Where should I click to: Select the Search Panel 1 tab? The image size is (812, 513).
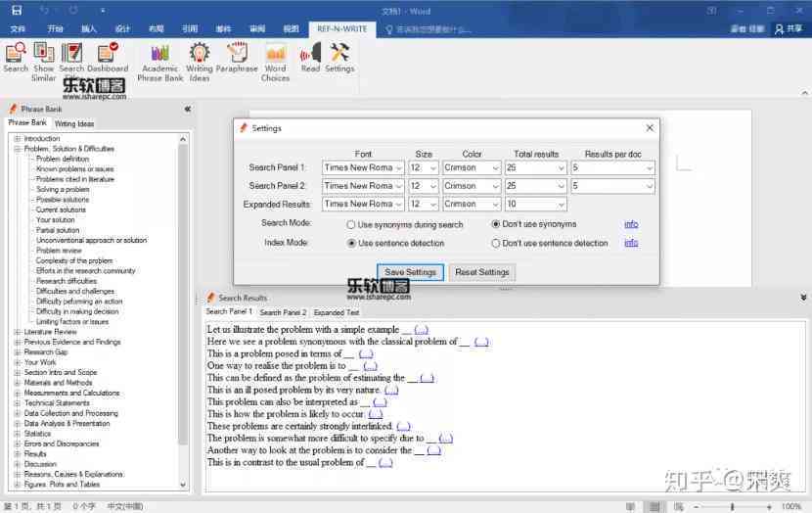click(x=229, y=311)
